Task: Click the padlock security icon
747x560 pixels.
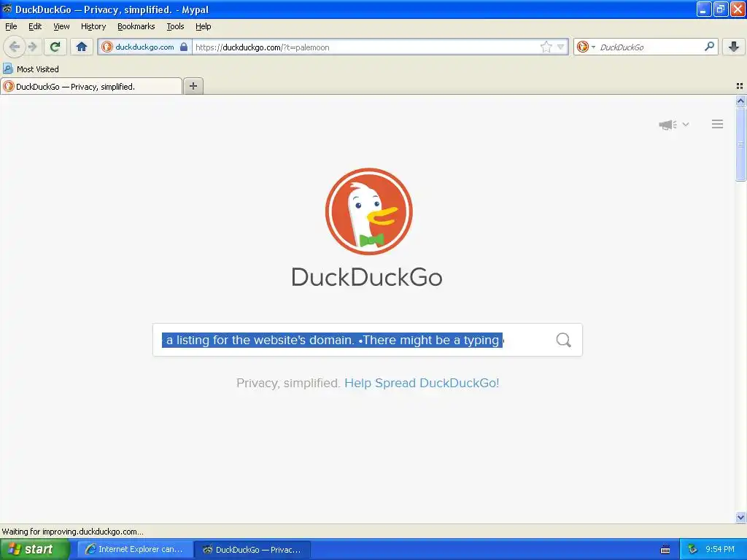Action: [x=184, y=47]
